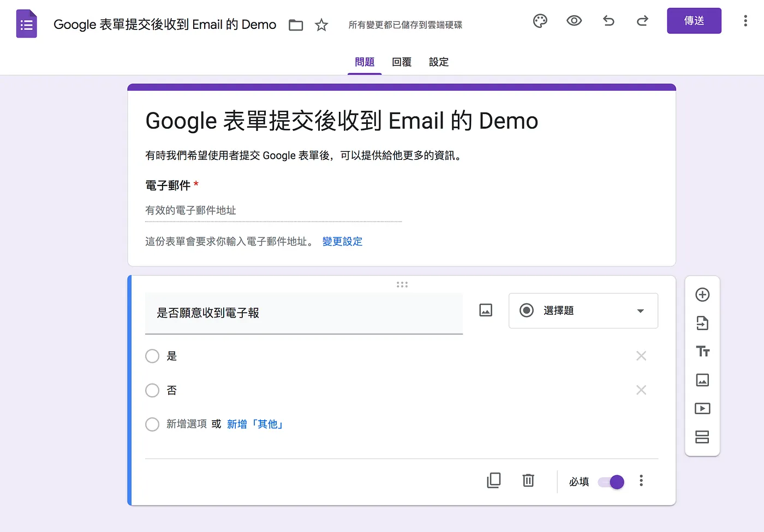This screenshot has width=764, height=532.
Task: Click 新增「其他」 link
Action: click(254, 425)
